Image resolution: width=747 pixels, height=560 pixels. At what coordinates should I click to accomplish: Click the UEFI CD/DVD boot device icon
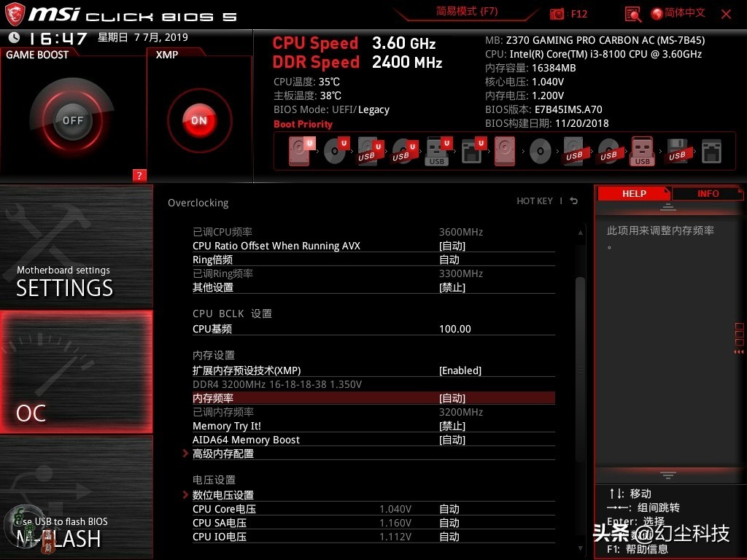[336, 151]
